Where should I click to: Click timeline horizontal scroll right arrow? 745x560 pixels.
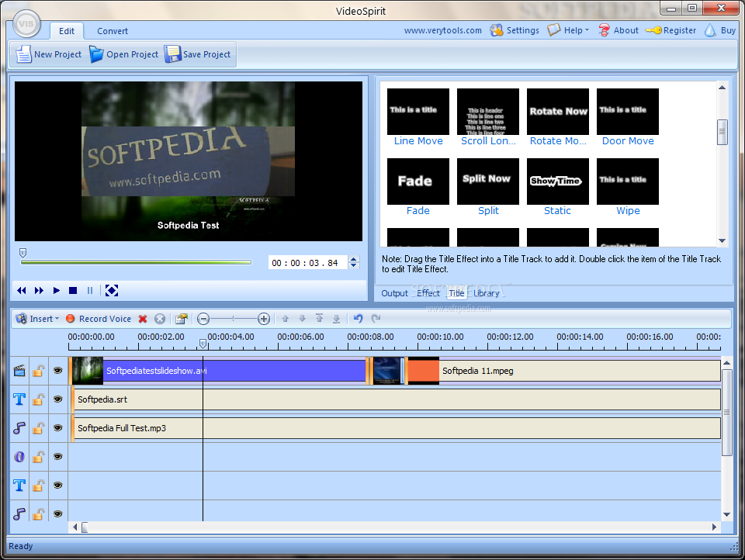point(714,527)
